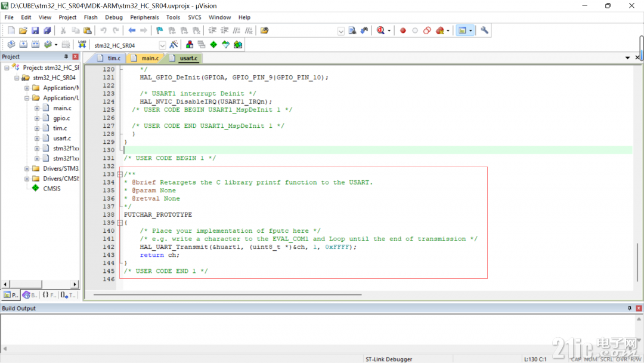Rebuild all target files icon
This screenshot has width=644, height=363.
(x=35, y=44)
